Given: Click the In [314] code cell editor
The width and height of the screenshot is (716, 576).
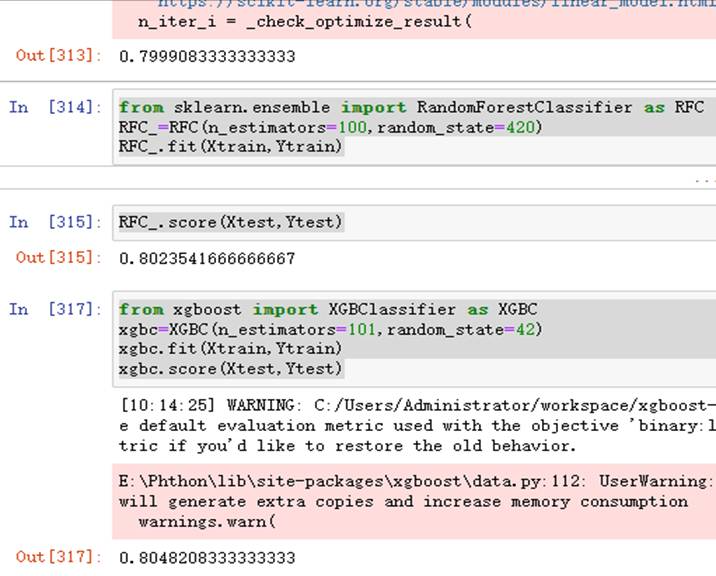Looking at the screenshot, I should click(x=414, y=127).
